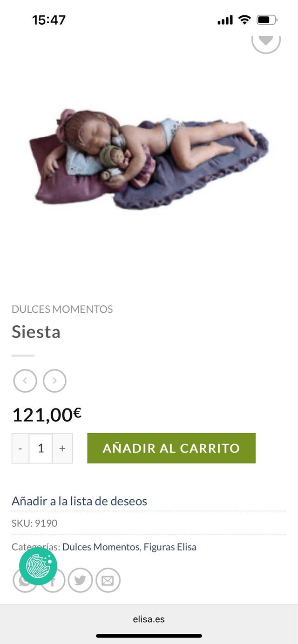Tap the Wi-Fi status icon
Image resolution: width=298 pixels, height=644 pixels.
coord(244,20)
